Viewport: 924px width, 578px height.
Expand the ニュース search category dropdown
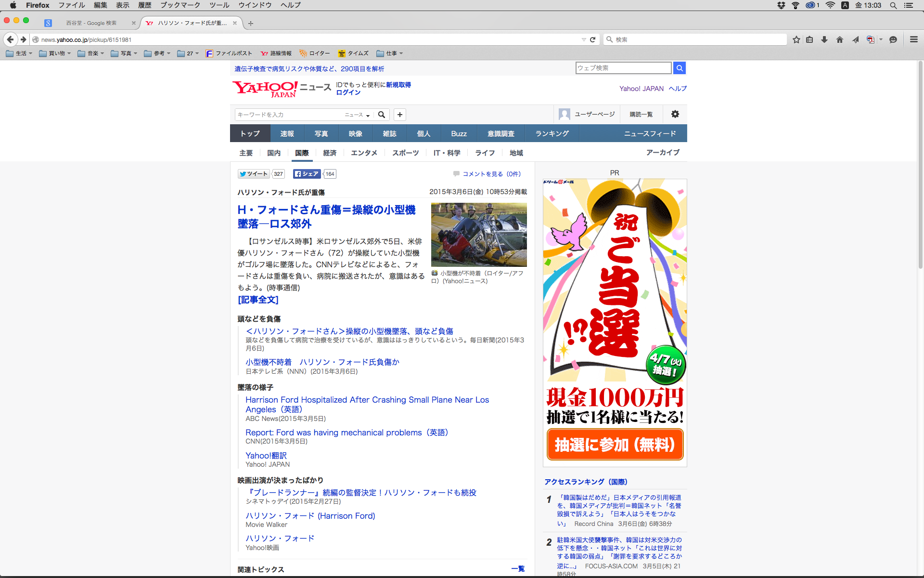pyautogui.click(x=357, y=115)
